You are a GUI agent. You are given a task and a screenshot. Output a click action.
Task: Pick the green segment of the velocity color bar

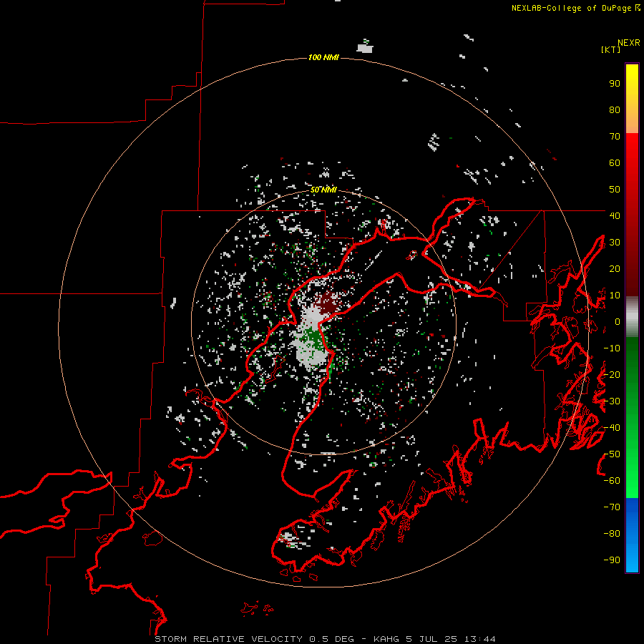(x=632, y=417)
